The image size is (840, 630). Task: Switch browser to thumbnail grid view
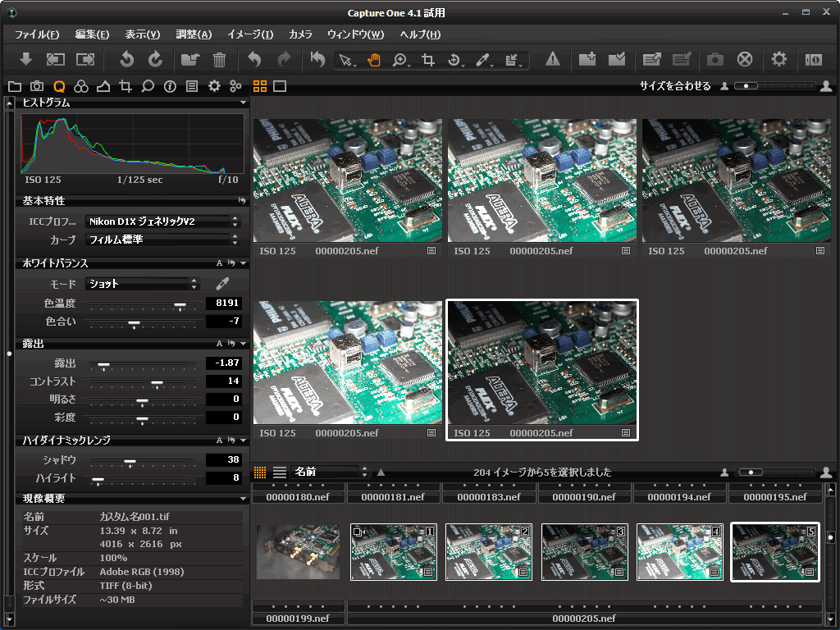tap(260, 472)
